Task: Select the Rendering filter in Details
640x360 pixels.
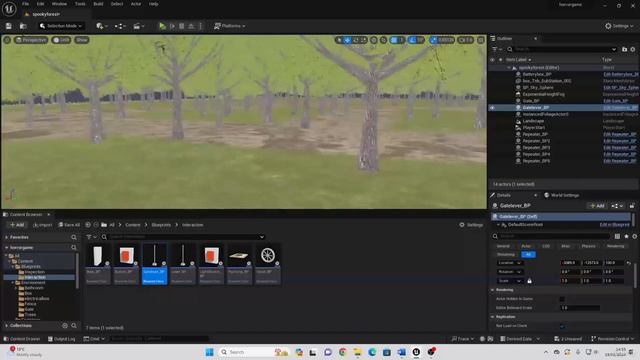Action: (615, 246)
